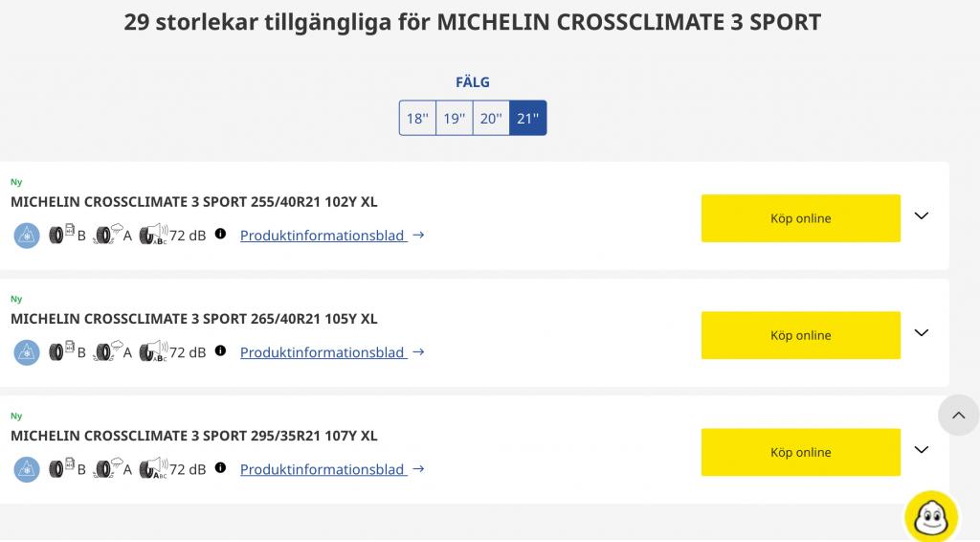The height and width of the screenshot is (542, 980).
Task: Open the Michelin Man chat bubble
Action: point(931,516)
